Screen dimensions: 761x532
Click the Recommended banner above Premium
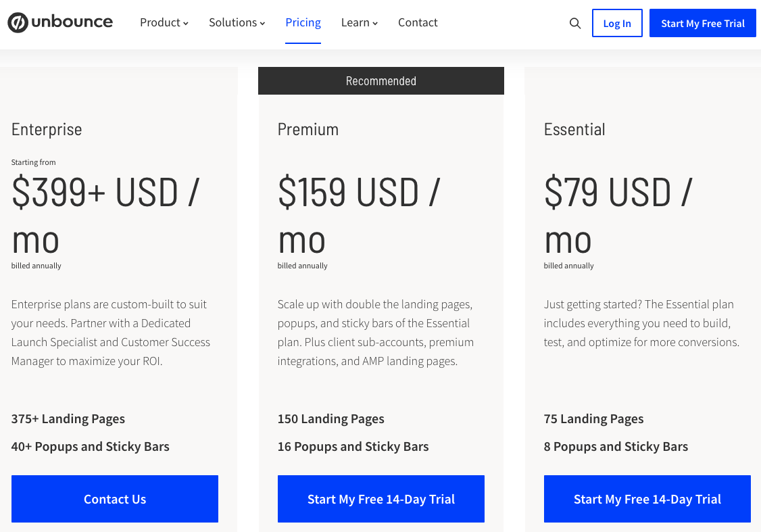[381, 81]
